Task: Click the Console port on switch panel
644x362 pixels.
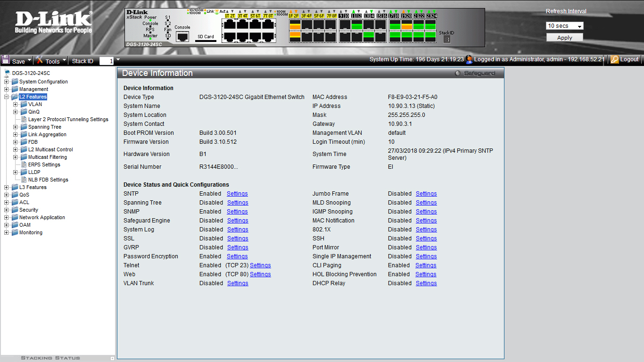Action: point(182,36)
